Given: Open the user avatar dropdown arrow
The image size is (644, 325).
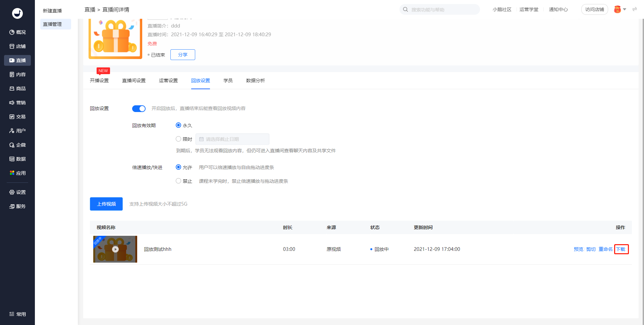Looking at the screenshot, I should (625, 9).
